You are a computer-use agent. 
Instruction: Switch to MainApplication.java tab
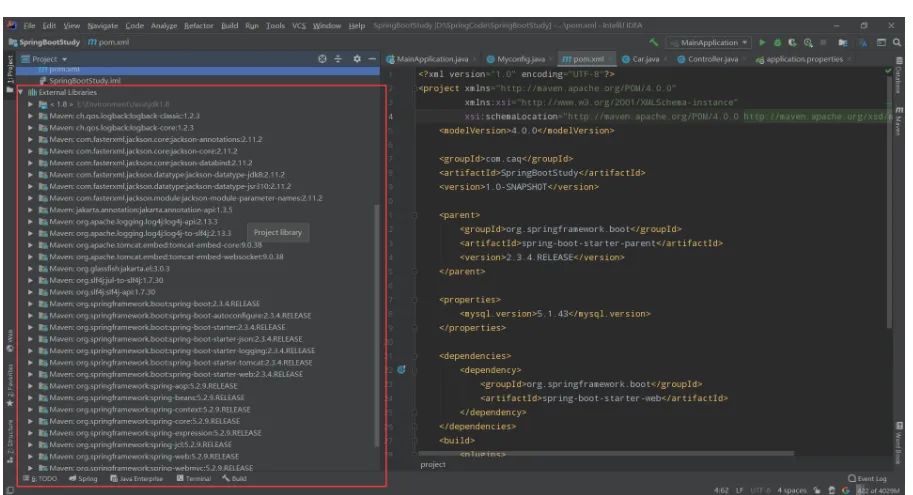click(432, 59)
